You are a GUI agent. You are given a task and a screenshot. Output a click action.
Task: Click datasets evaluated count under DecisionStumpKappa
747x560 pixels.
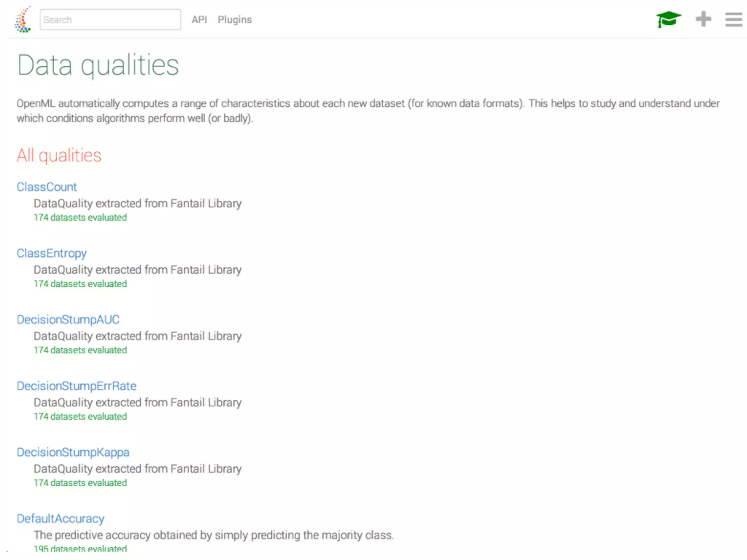point(80,483)
